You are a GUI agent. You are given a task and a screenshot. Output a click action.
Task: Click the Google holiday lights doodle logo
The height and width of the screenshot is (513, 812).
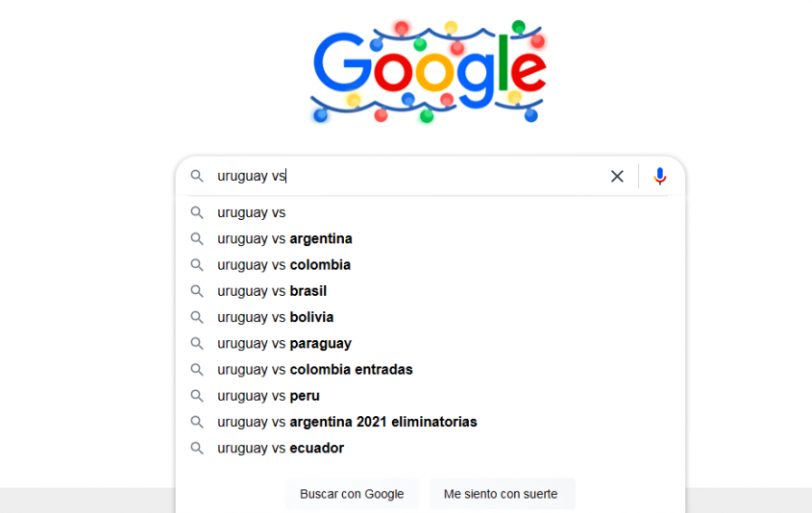(429, 71)
